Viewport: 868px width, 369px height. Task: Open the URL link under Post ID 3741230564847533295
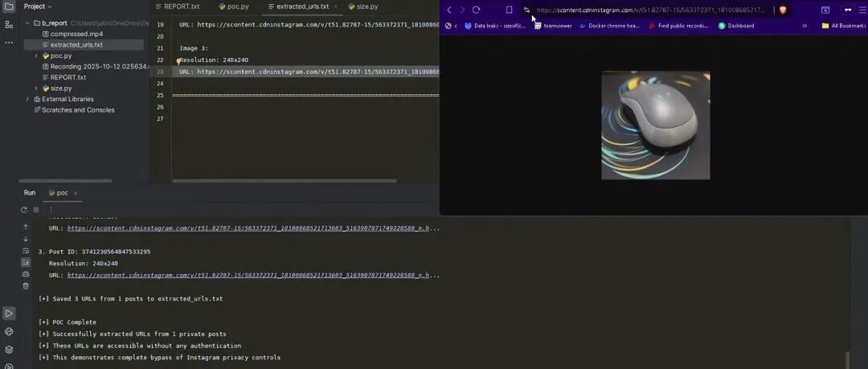point(253,276)
